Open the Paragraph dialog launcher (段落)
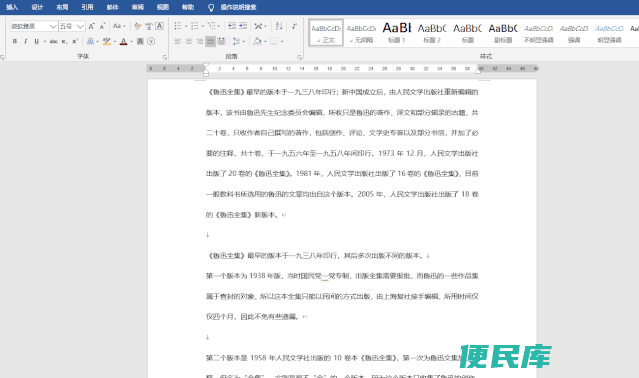This screenshot has width=639, height=378. coord(299,57)
